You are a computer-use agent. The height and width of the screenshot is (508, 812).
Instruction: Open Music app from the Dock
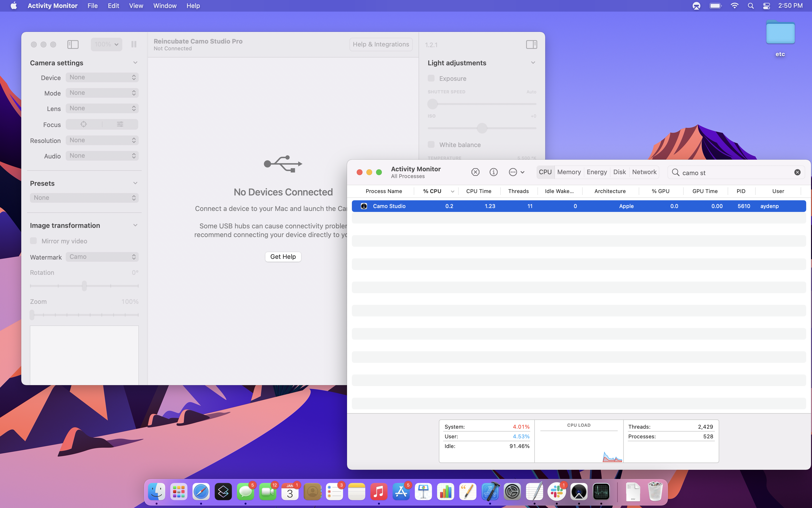(379, 492)
